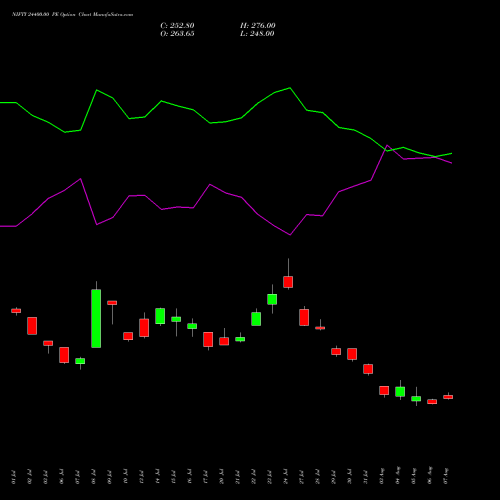The image size is (500, 500).
Task: Select the 24 Jul date label
Action: (286, 477)
